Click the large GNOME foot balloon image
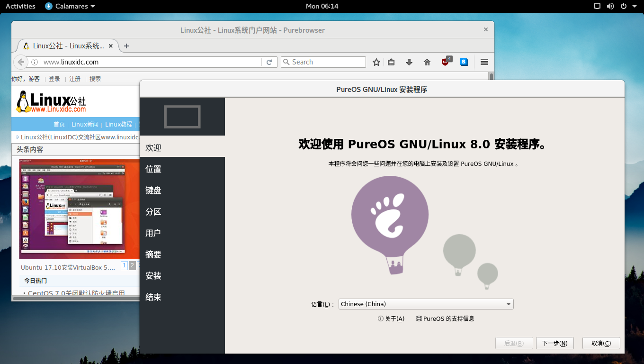The image size is (644, 364). (390, 225)
